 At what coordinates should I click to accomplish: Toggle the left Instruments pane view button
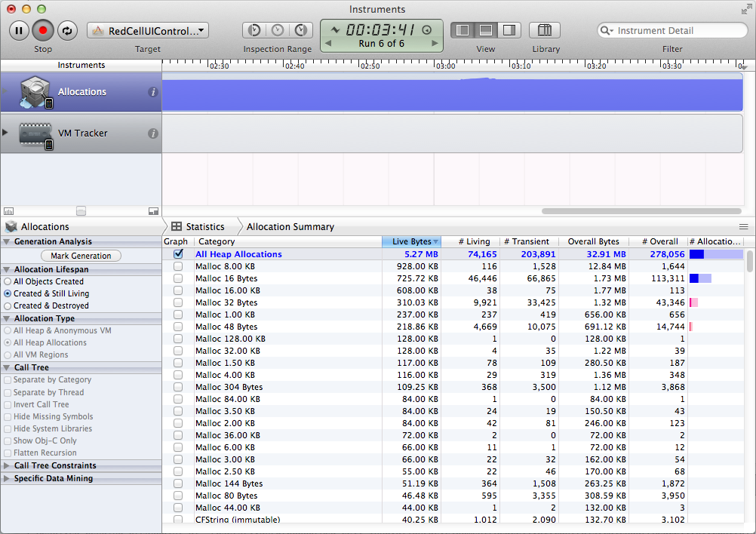pyautogui.click(x=463, y=30)
